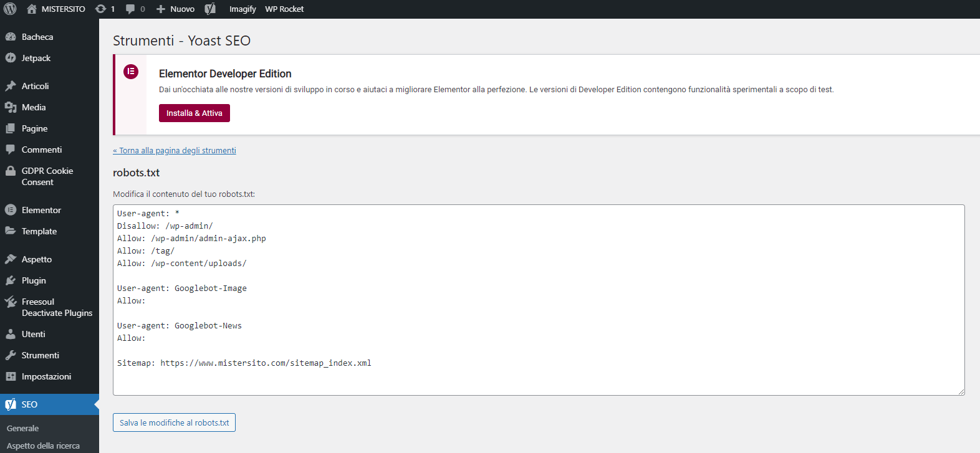Viewport: 980px width, 453px height.
Task: Open Generale SEO submenu
Action: [23, 428]
